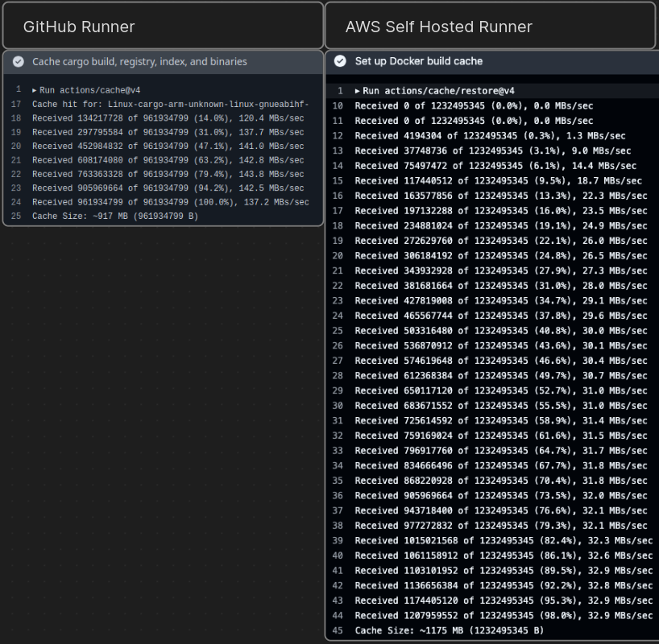
Task: Select the line Received 75497472 at 14.4 MBs/sec
Action: (x=495, y=166)
